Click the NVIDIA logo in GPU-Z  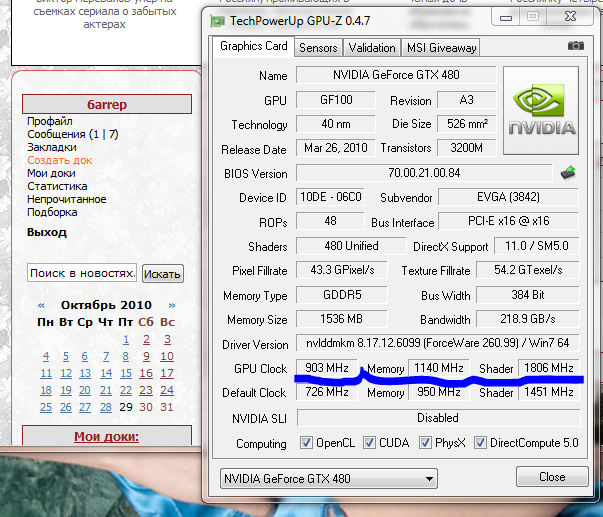coord(541,110)
